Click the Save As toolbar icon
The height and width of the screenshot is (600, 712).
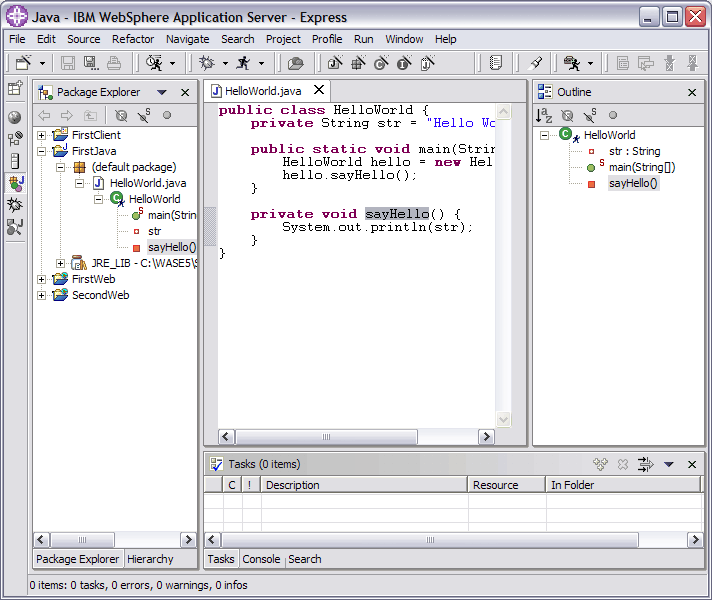pos(91,63)
